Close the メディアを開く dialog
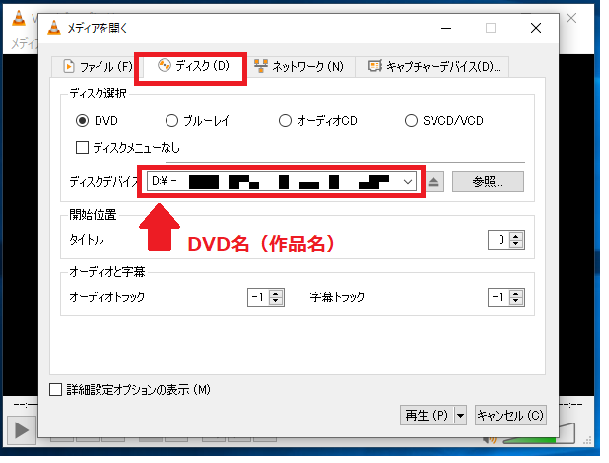 tap(536, 28)
